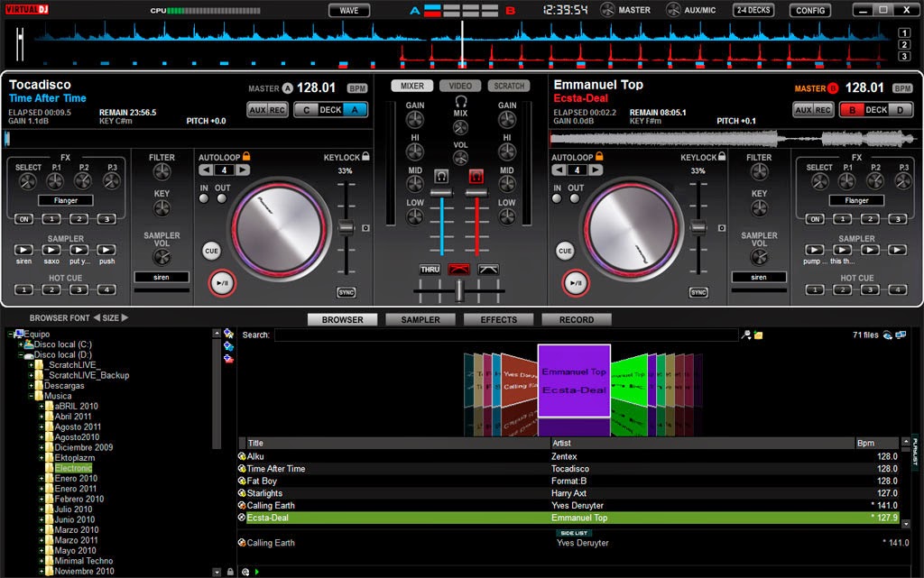924x578 pixels.
Task: Toggle red headphone cue for right channel
Action: point(476,176)
